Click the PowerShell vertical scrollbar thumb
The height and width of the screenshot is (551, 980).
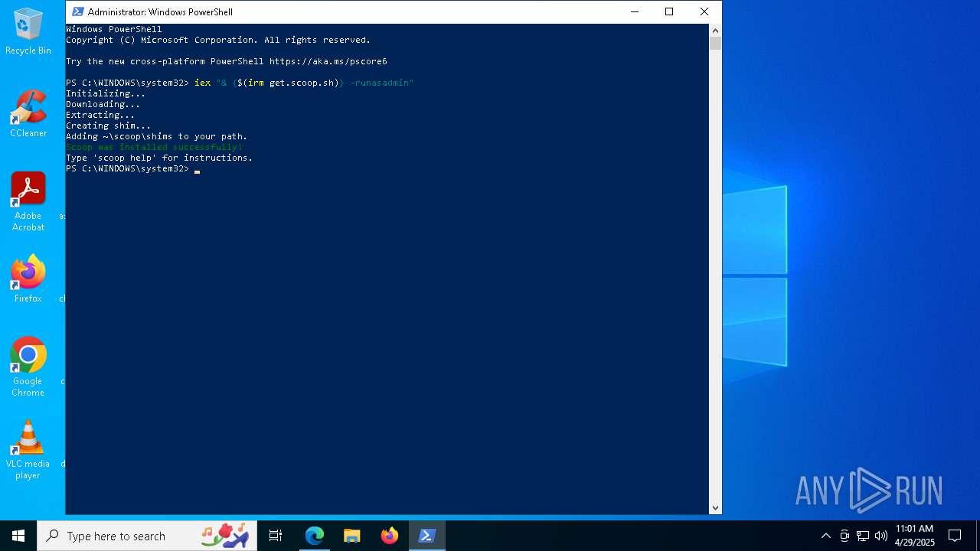[716, 44]
